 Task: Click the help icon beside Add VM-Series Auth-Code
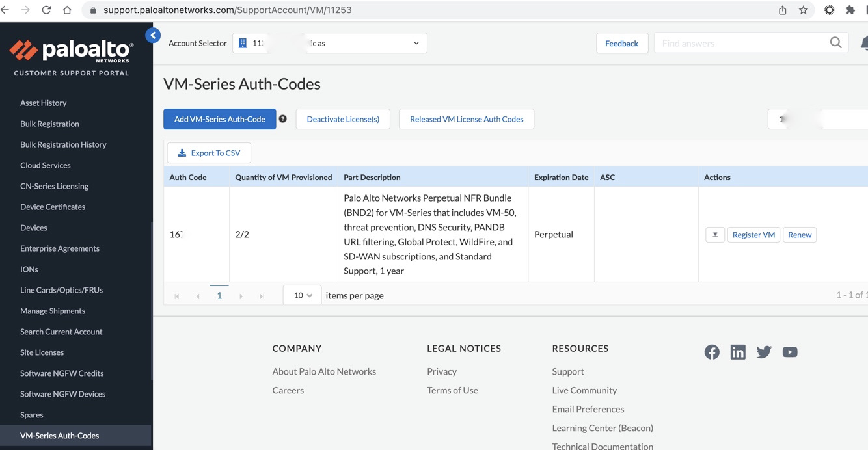[283, 119]
